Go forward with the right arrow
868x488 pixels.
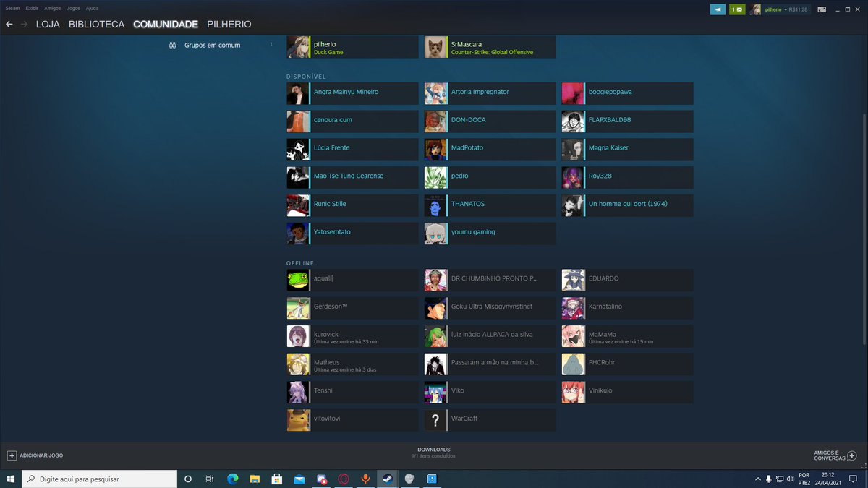(25, 25)
